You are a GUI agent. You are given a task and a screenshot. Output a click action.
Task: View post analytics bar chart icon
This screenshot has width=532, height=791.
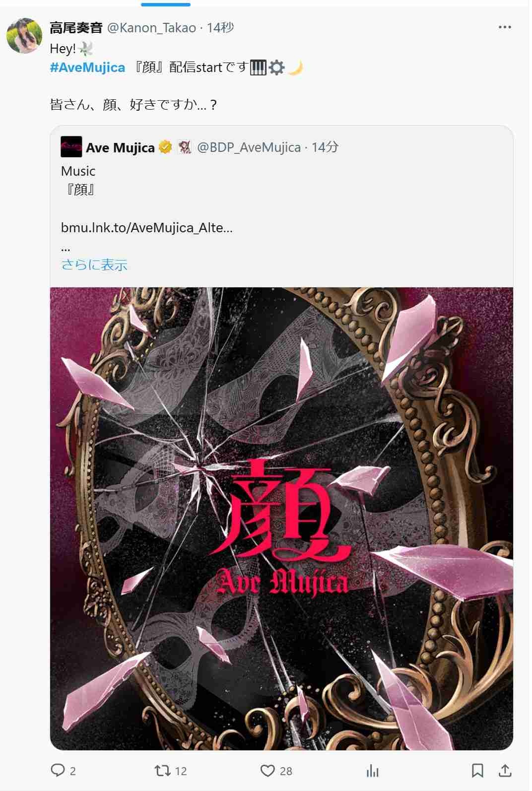[372, 771]
